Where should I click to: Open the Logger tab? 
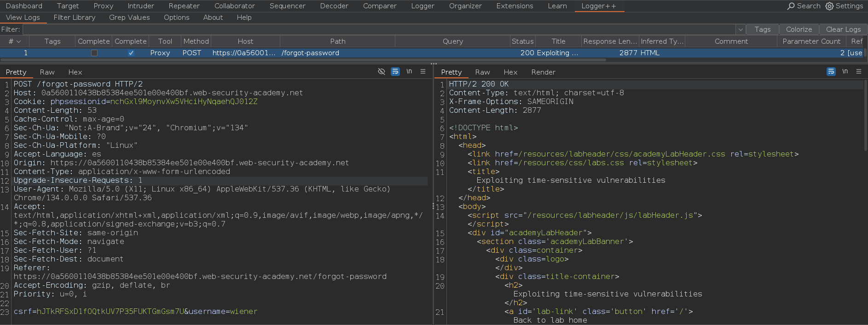[422, 6]
